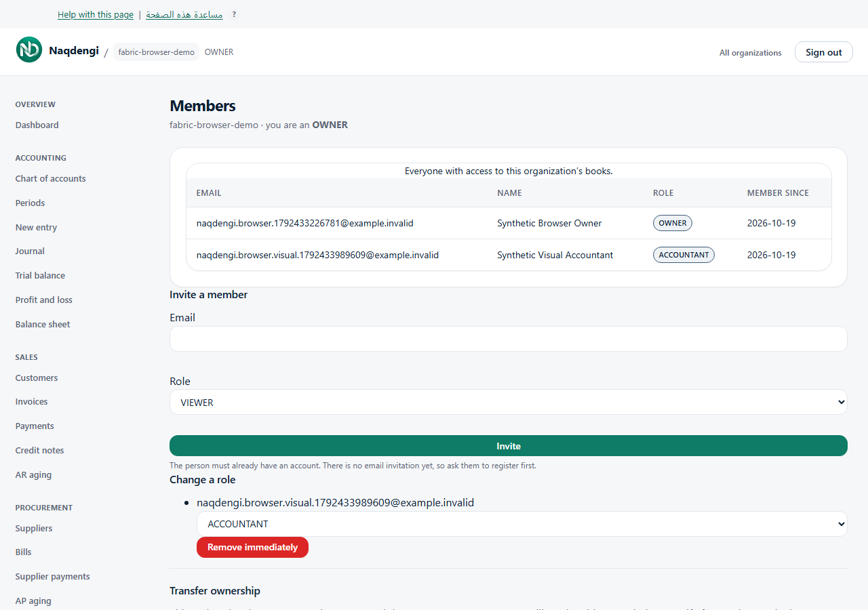Click the EMAIL column header
This screenshot has height=610, width=868.
[x=209, y=193]
